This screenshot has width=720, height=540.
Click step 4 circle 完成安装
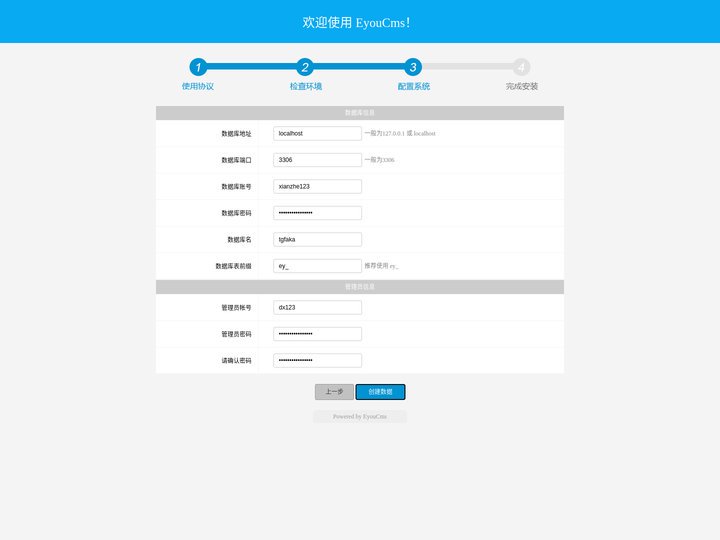point(521,67)
